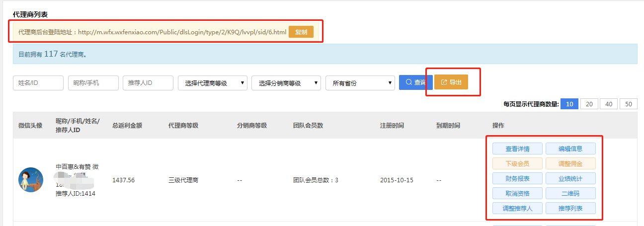
Task: Show 10 agents per page
Action: pos(569,104)
